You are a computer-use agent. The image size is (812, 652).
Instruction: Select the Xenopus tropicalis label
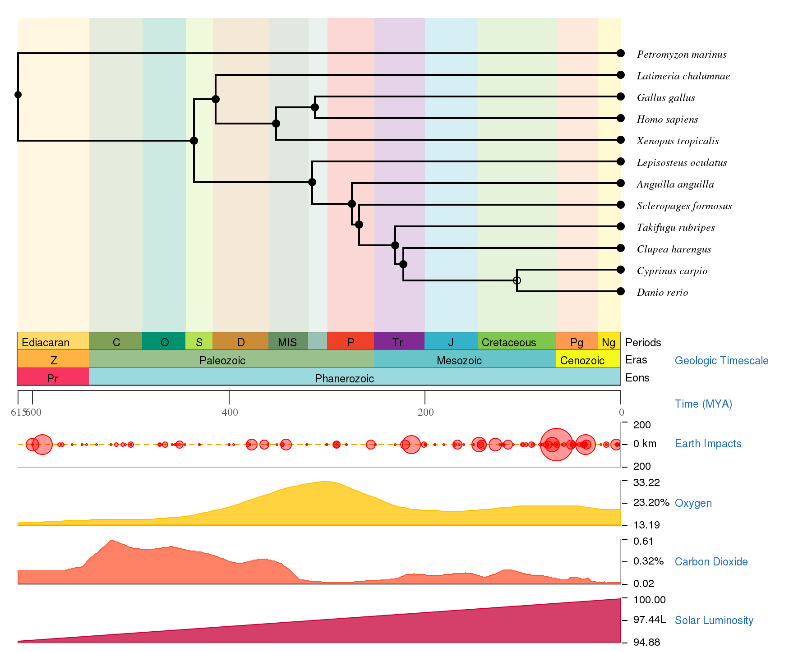[678, 141]
